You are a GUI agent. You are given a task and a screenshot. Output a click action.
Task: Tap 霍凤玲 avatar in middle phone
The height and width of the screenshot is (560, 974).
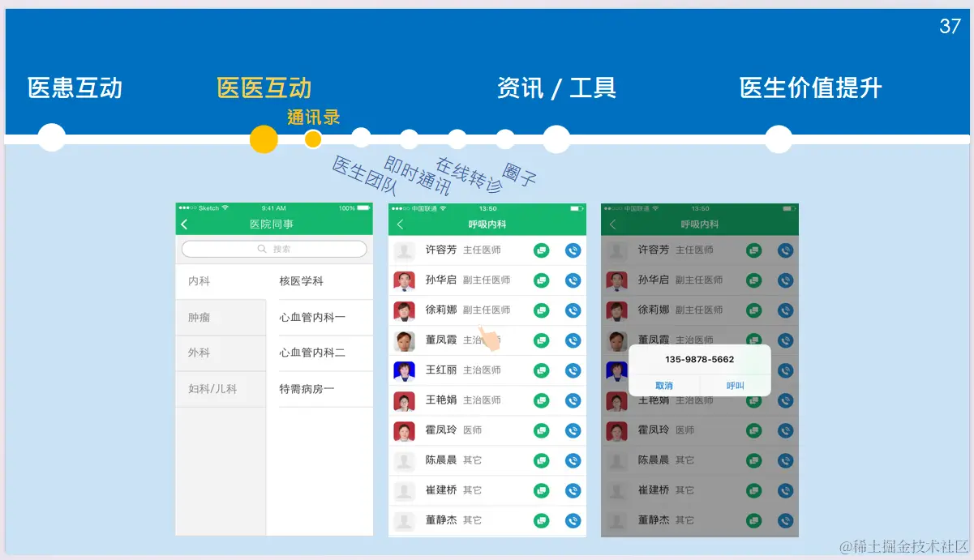tap(404, 430)
